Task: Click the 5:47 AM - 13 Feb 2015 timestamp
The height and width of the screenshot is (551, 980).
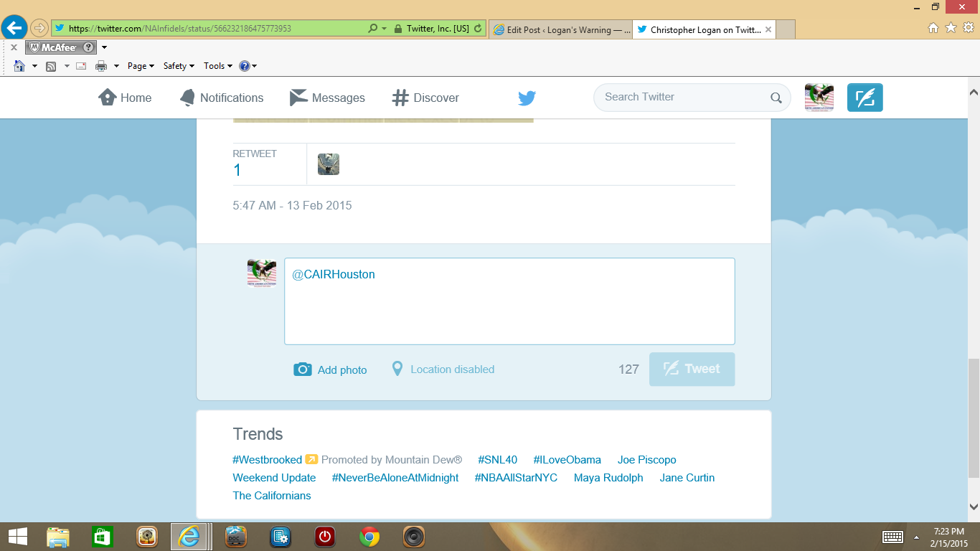Action: 292,205
